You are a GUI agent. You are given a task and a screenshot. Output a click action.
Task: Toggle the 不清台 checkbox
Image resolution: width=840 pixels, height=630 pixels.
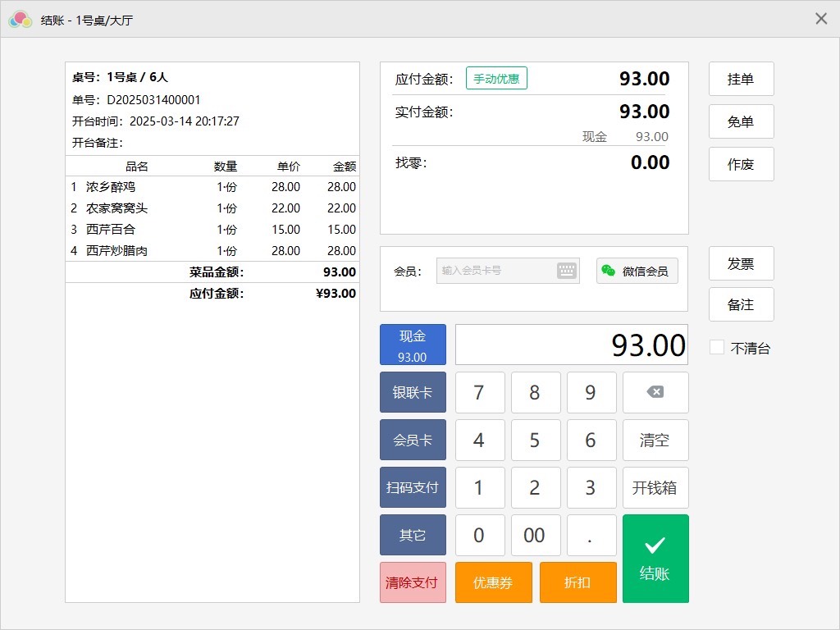click(717, 348)
